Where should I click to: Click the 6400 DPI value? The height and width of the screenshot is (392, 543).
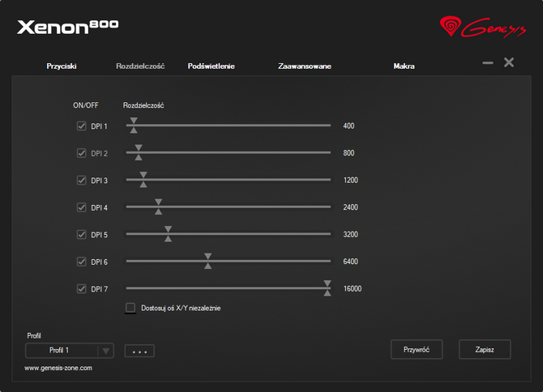tap(350, 262)
